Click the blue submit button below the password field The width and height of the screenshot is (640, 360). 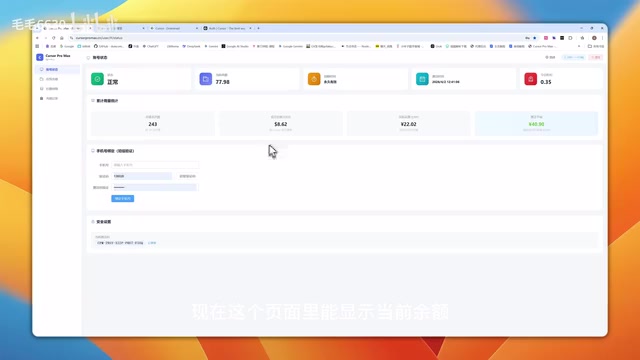(x=122, y=198)
